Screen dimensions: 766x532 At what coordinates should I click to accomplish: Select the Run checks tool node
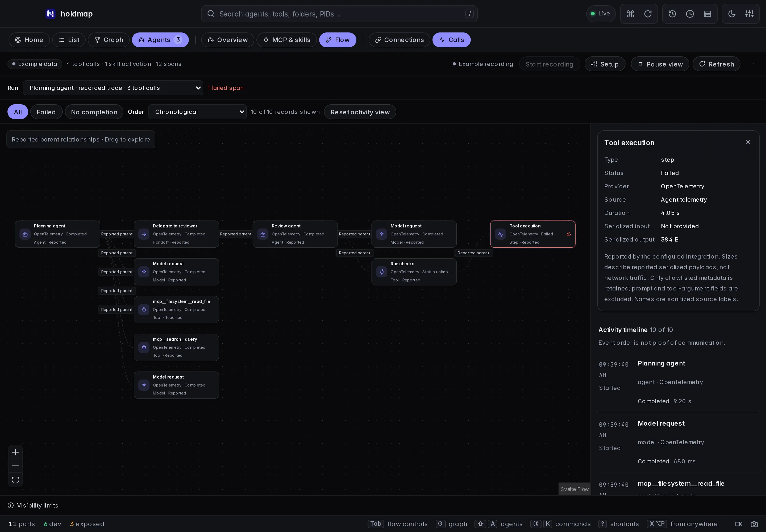pos(414,272)
